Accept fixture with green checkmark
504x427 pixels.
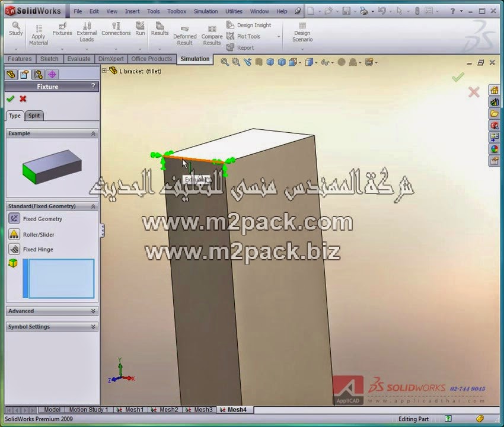pyautogui.click(x=11, y=98)
